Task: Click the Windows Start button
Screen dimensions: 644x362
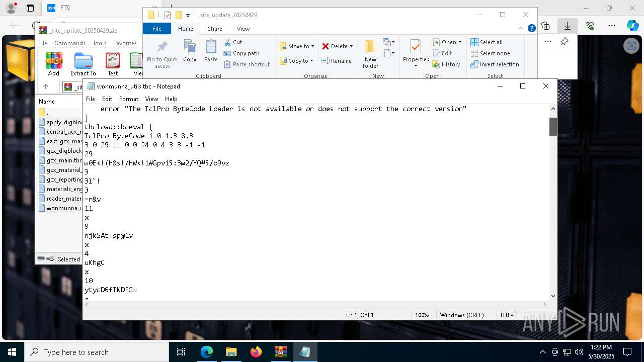Action: (12, 352)
